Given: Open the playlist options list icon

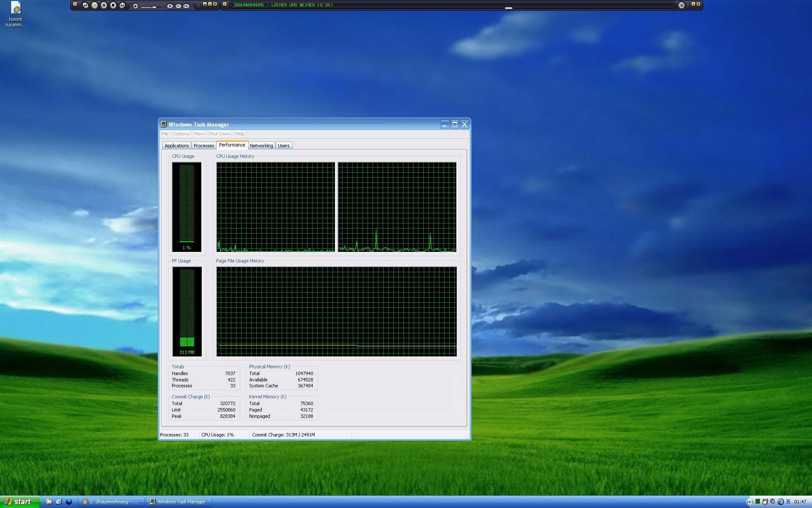Looking at the screenshot, I should coord(681,5).
